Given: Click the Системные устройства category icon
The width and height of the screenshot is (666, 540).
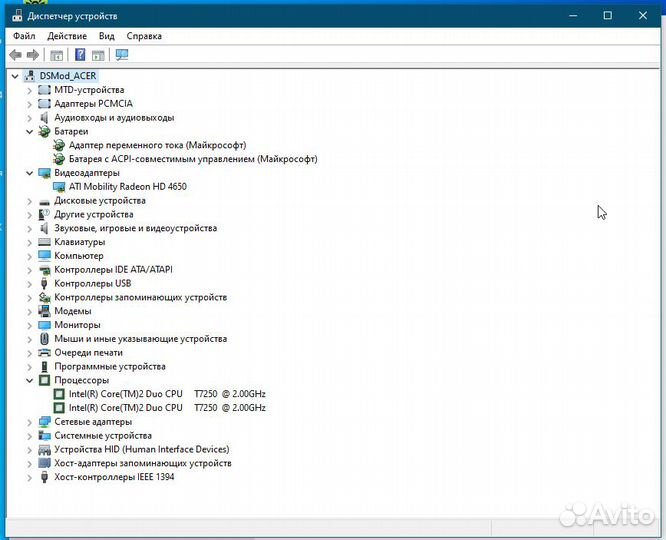Looking at the screenshot, I should [x=44, y=435].
